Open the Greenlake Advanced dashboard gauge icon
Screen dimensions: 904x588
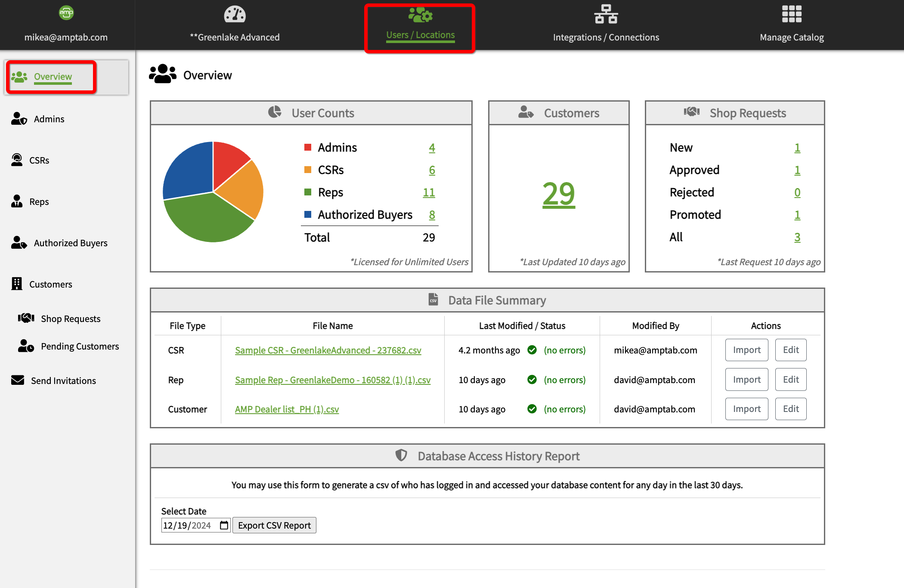tap(235, 15)
